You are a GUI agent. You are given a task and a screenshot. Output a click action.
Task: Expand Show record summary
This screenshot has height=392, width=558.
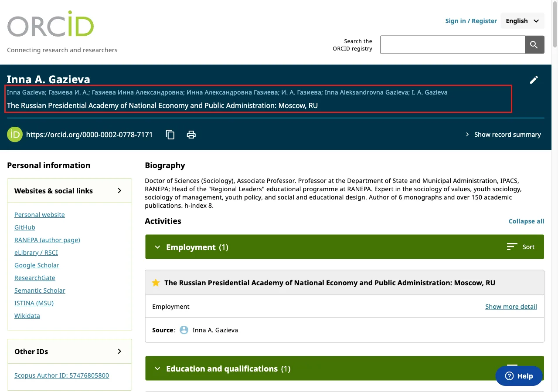pyautogui.click(x=503, y=135)
